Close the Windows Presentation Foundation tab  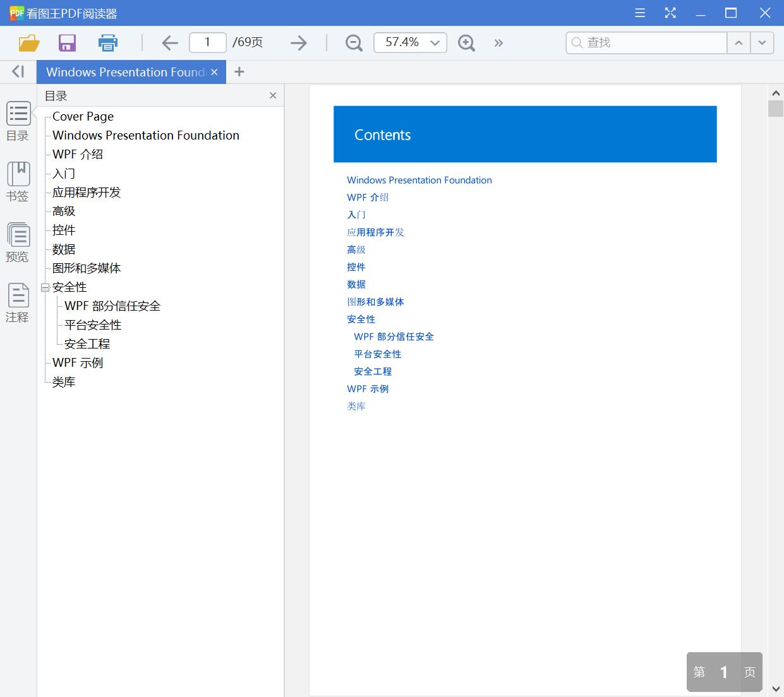(x=214, y=72)
